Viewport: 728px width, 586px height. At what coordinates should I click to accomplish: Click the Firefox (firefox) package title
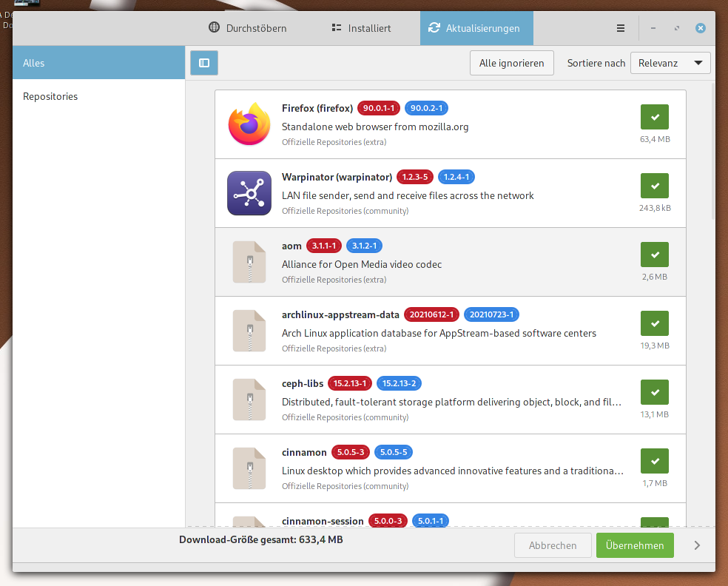[317, 108]
